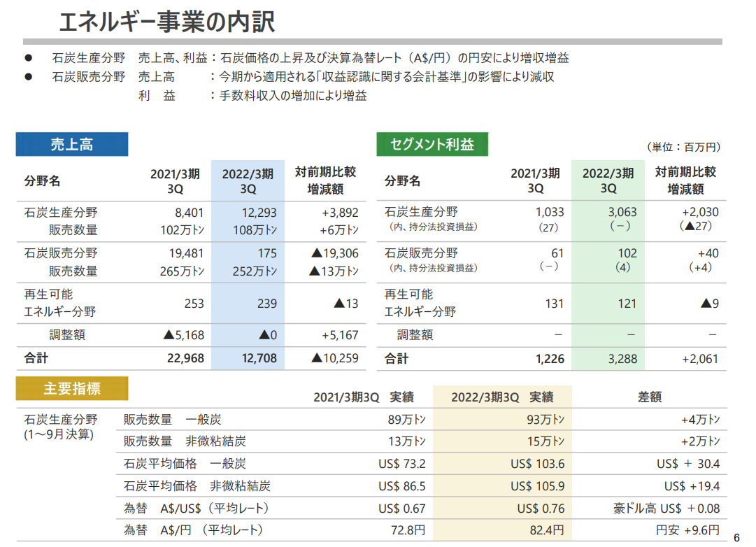Viewport: 756px width, 547px height.
Task: Click profit total 1,226
Action: [550, 359]
